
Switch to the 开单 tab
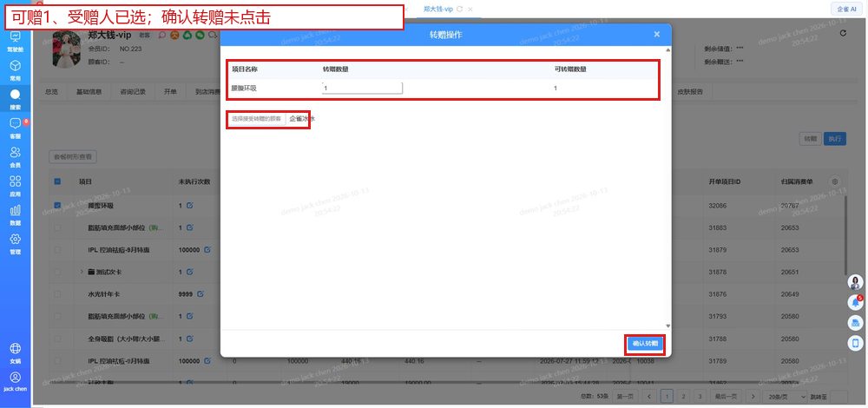coord(170,92)
